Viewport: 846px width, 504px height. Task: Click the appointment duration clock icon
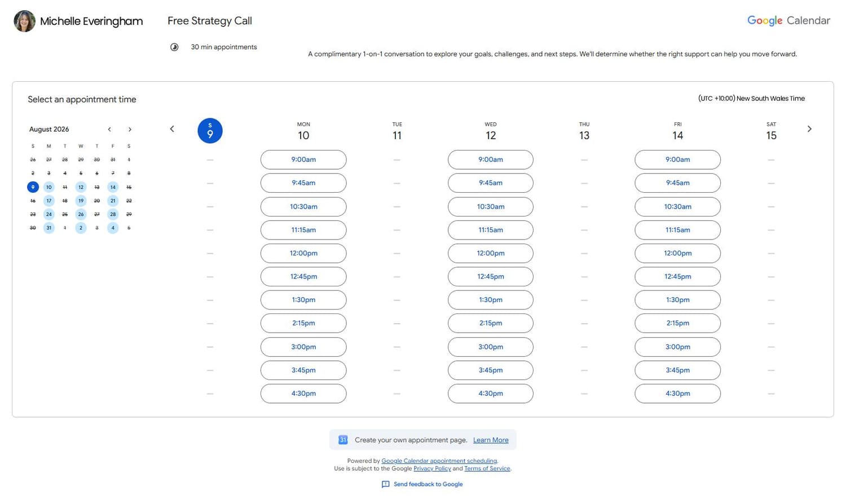174,47
